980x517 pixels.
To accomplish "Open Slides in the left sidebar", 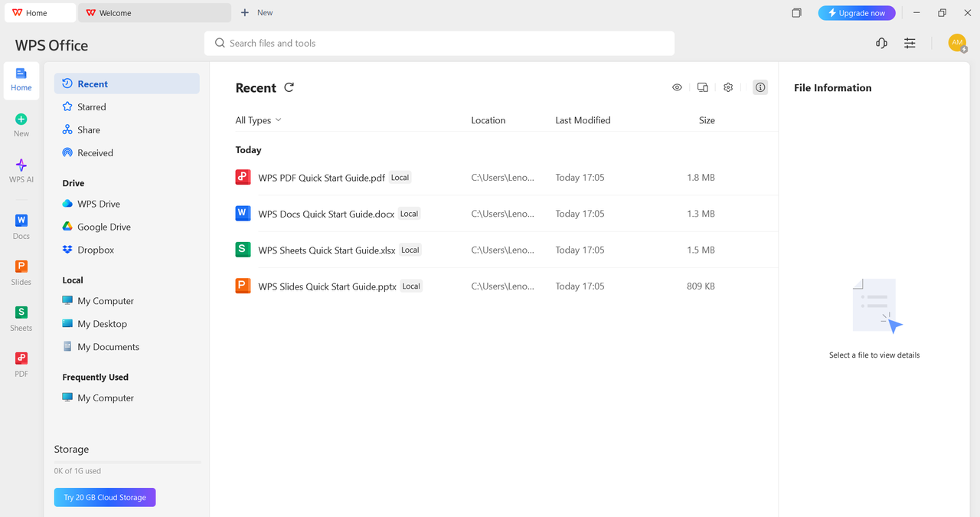I will (21, 272).
